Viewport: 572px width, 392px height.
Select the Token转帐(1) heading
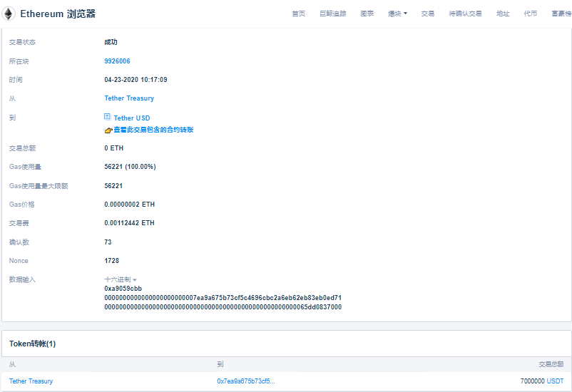click(x=33, y=344)
